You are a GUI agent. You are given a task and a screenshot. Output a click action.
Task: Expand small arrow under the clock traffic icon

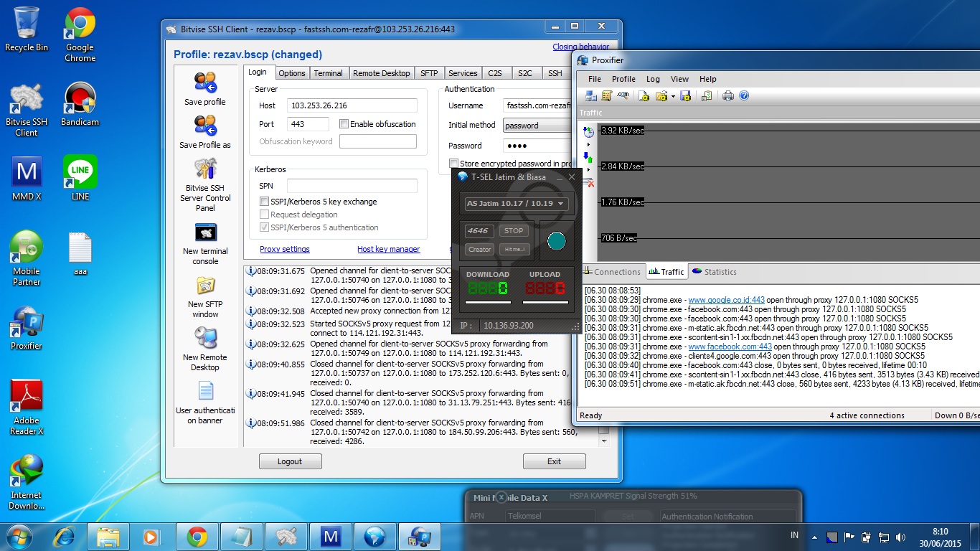tap(589, 144)
